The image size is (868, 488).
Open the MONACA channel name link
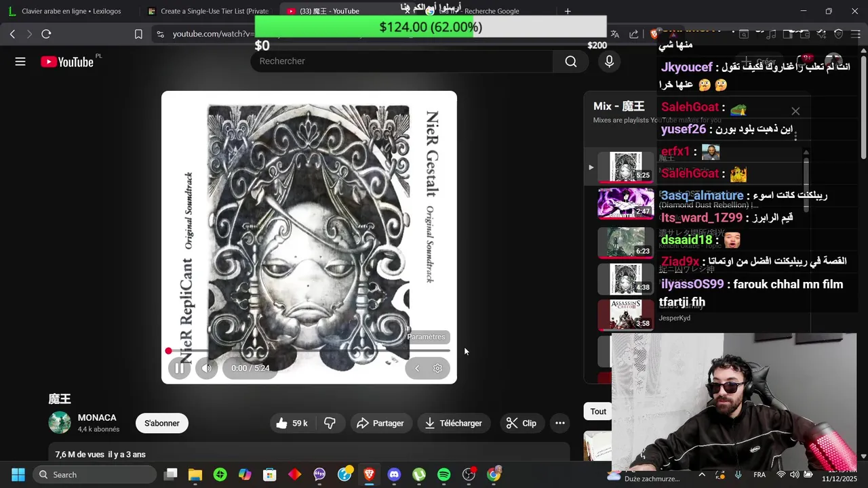(97, 418)
